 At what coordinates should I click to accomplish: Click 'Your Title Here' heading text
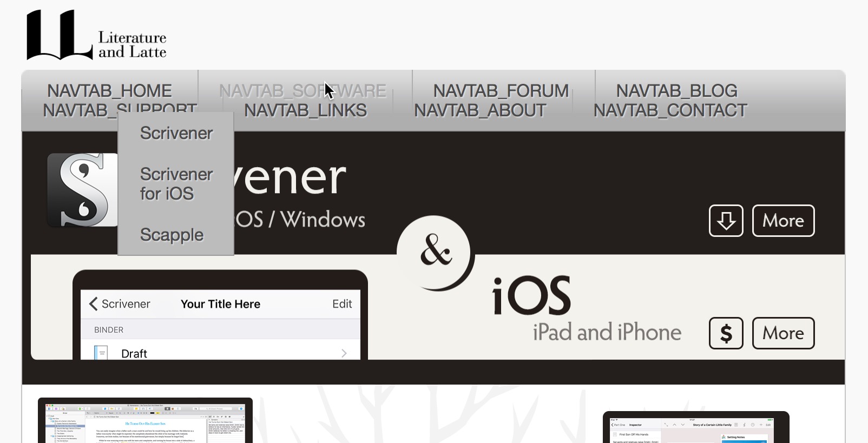(220, 304)
